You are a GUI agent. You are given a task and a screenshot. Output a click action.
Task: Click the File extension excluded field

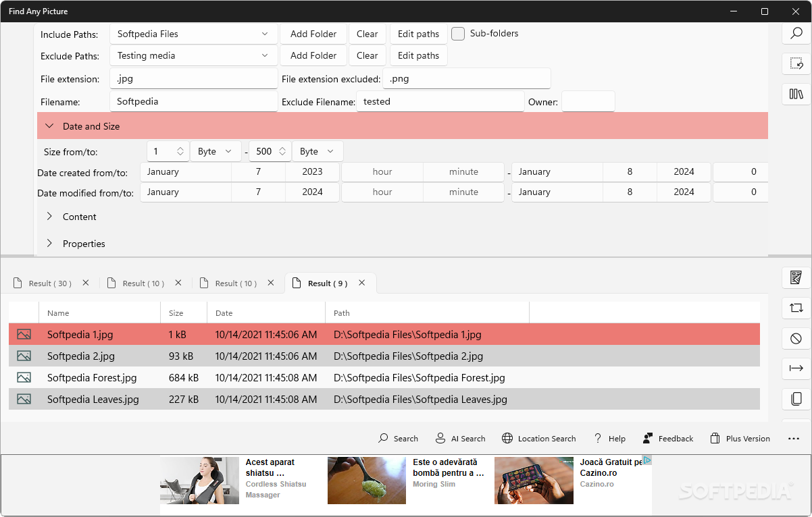pyautogui.click(x=467, y=78)
